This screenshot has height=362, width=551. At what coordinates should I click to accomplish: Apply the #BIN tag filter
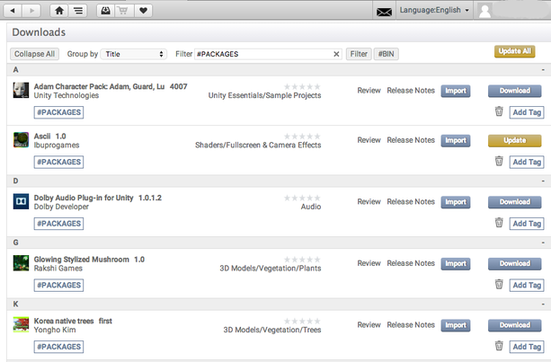point(386,54)
